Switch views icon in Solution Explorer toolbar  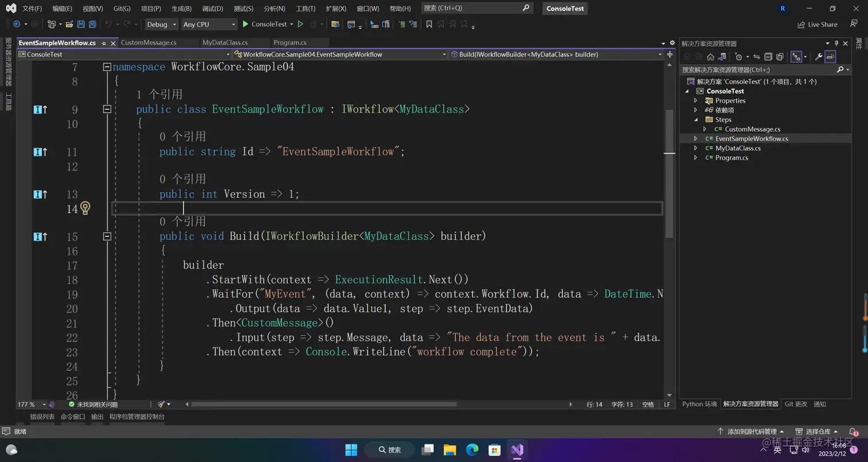click(722, 57)
